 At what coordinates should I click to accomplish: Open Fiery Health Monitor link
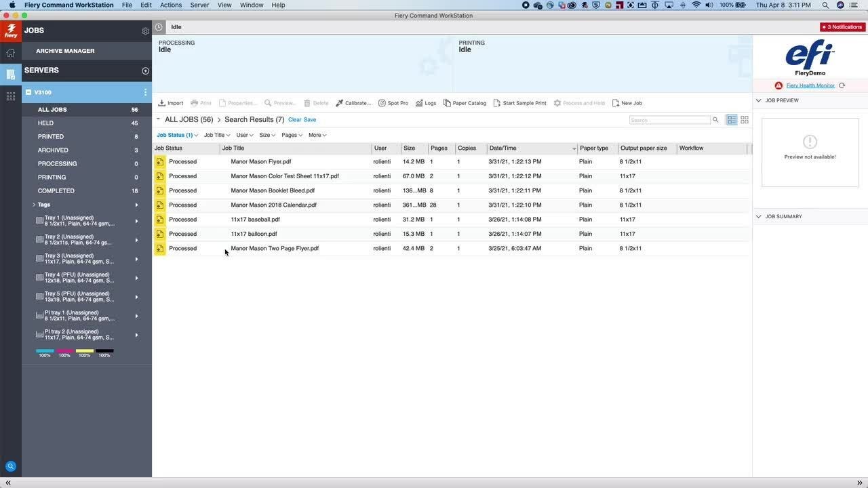point(810,85)
